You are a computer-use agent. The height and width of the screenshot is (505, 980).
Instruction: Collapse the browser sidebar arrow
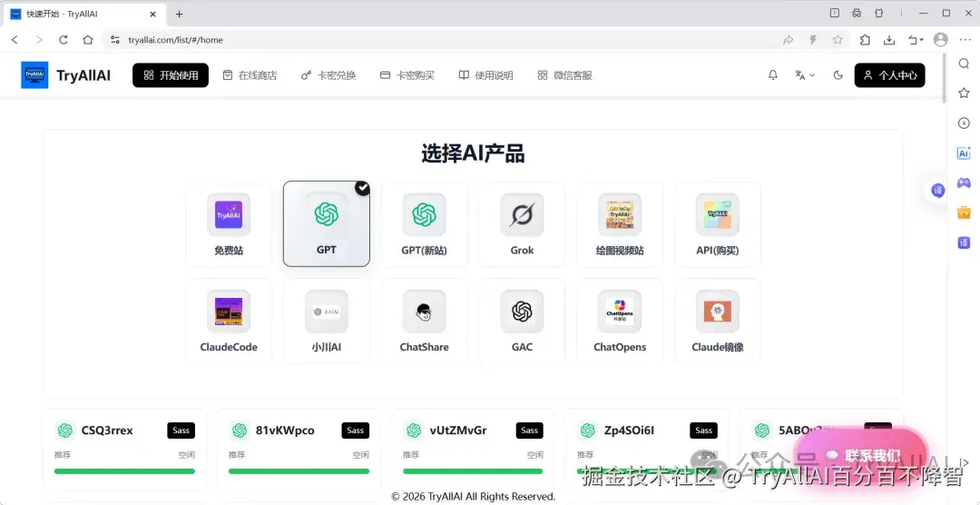click(x=965, y=461)
